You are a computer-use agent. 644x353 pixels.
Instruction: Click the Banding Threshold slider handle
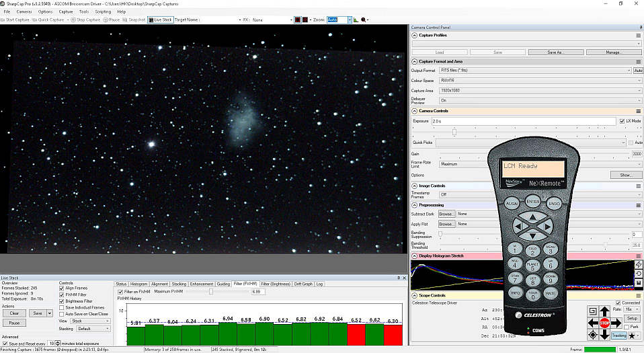point(606,245)
